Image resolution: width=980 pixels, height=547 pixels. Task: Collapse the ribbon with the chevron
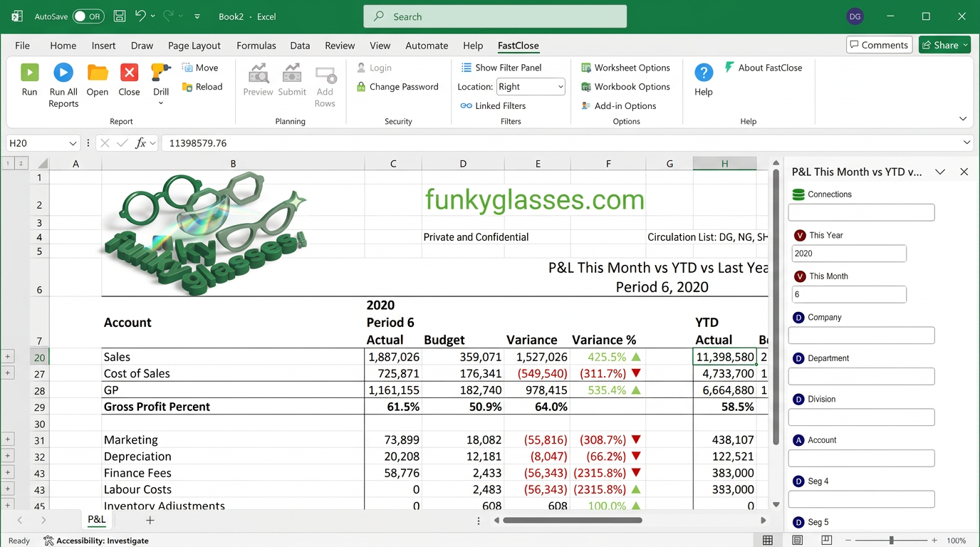tap(963, 119)
